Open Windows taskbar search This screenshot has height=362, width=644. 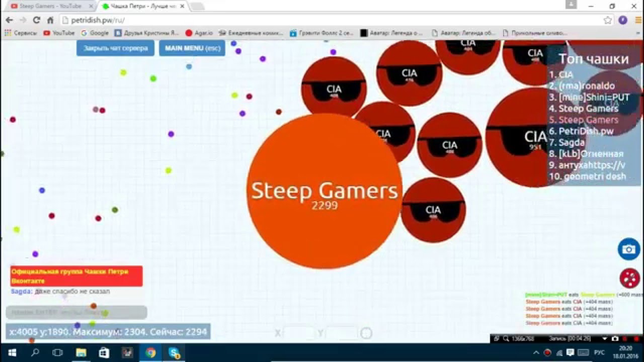pos(35,352)
